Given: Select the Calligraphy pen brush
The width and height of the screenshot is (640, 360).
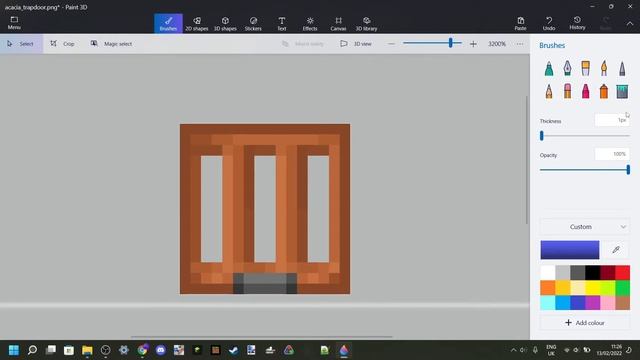Looking at the screenshot, I should click(567, 68).
